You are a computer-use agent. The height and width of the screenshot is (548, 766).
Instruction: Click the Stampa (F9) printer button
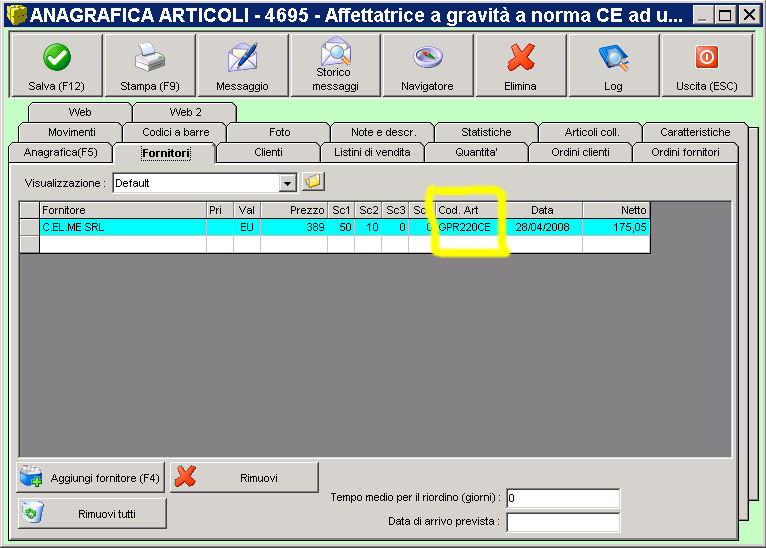point(150,65)
